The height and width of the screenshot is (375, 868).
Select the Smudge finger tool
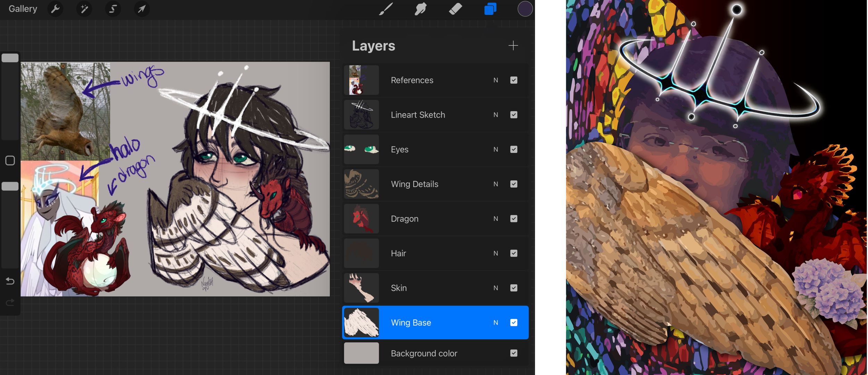pyautogui.click(x=420, y=9)
